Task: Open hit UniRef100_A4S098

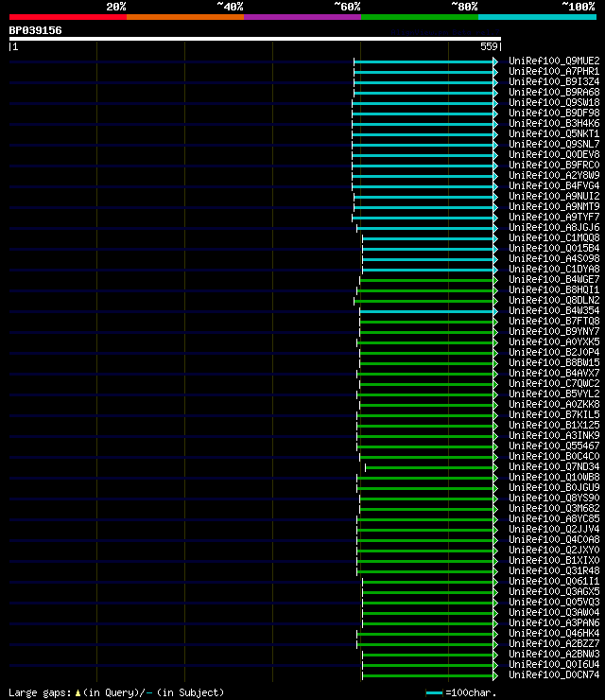Action: 554,258
